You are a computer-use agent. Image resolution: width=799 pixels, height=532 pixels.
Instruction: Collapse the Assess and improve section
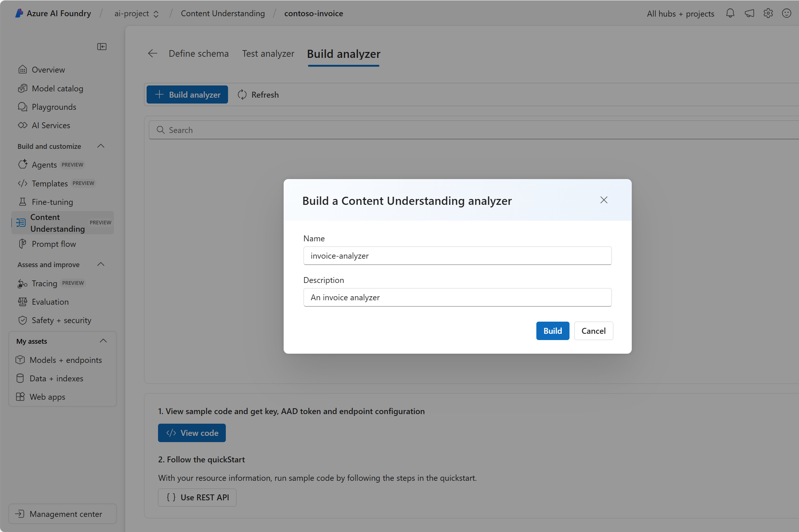(x=101, y=265)
